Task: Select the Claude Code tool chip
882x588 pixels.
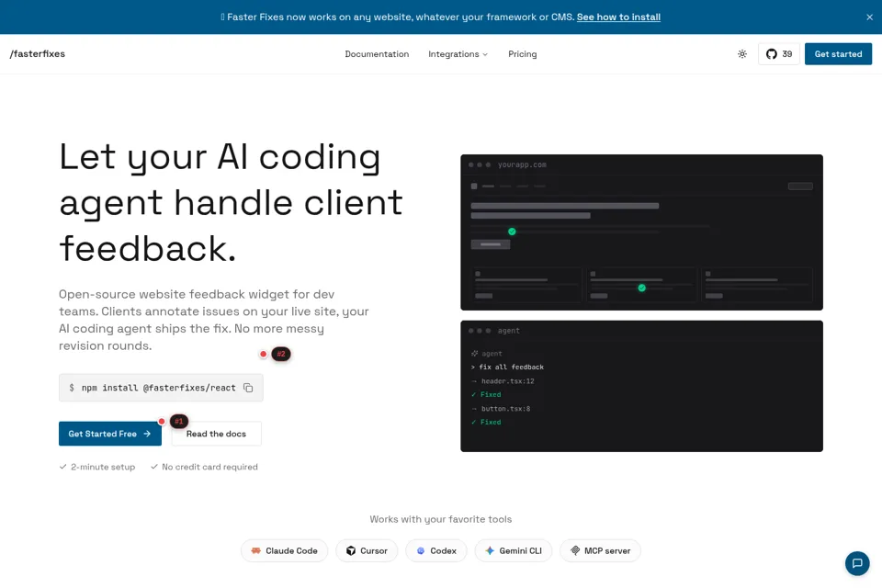Action: pos(284,551)
